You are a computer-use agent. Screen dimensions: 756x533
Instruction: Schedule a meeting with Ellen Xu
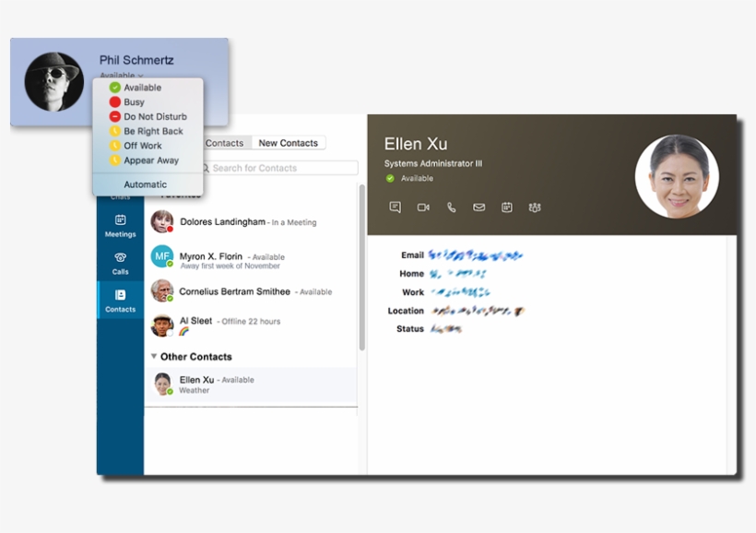pos(506,207)
